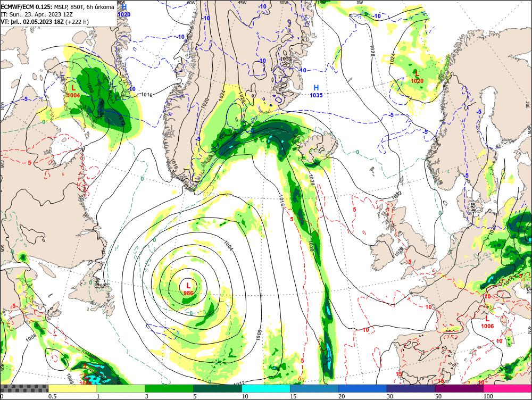Click the purple 50–100 mm legend swatch
This screenshot has width=532, height=400.
click(x=459, y=388)
